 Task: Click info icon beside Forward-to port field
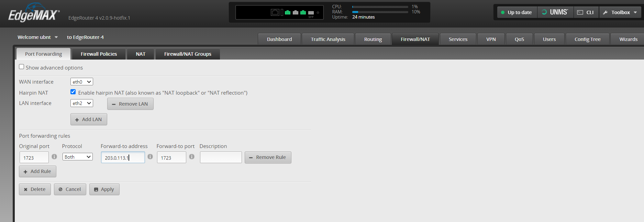point(192,157)
